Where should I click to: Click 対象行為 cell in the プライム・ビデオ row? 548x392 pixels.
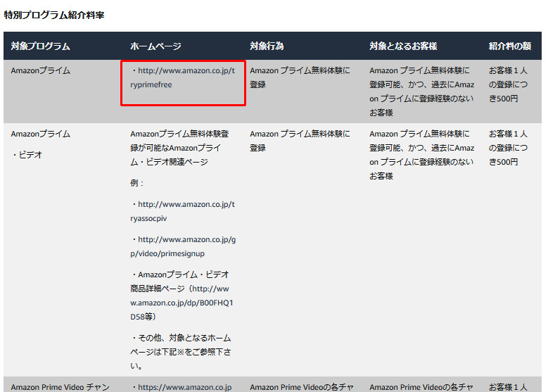pyautogui.click(x=300, y=141)
